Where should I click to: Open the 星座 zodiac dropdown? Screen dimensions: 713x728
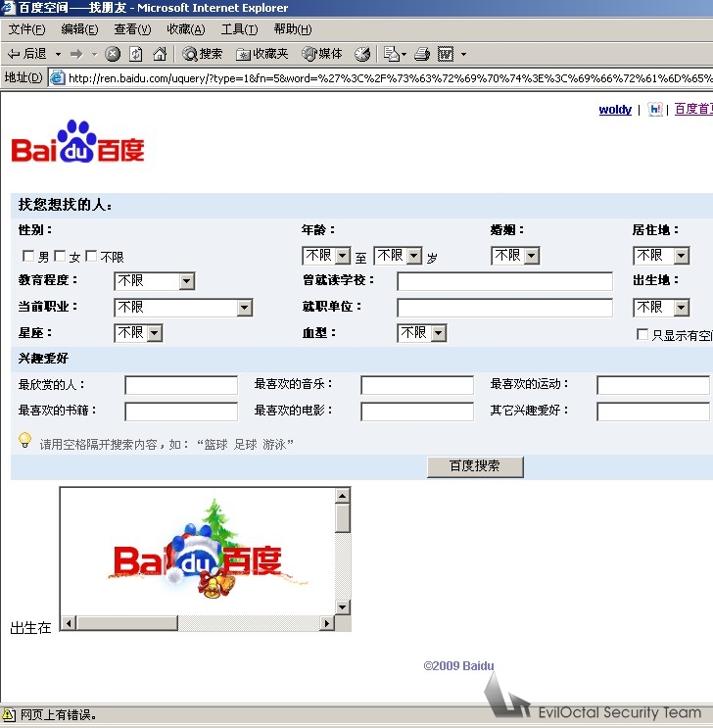click(138, 333)
